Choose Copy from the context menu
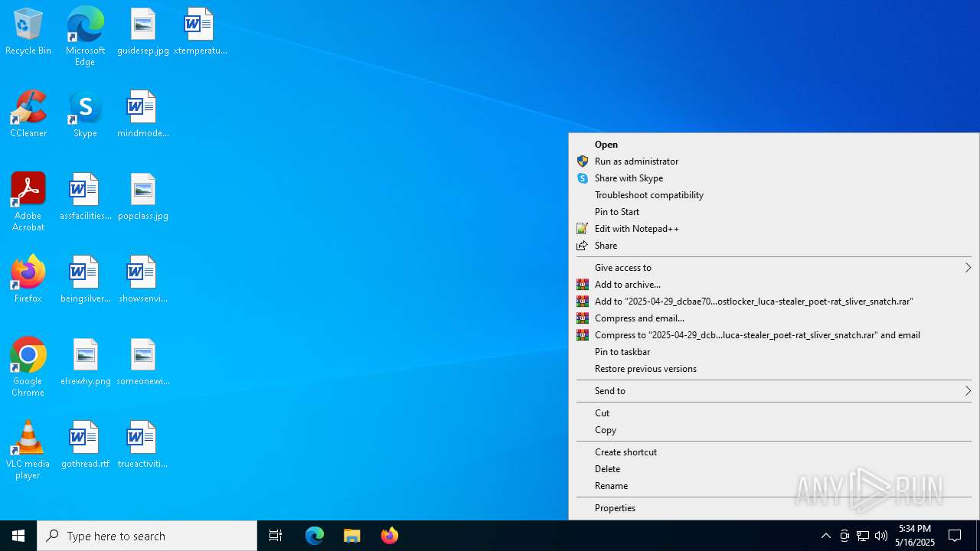Screen dimensions: 980x551 [x=774, y=430]
